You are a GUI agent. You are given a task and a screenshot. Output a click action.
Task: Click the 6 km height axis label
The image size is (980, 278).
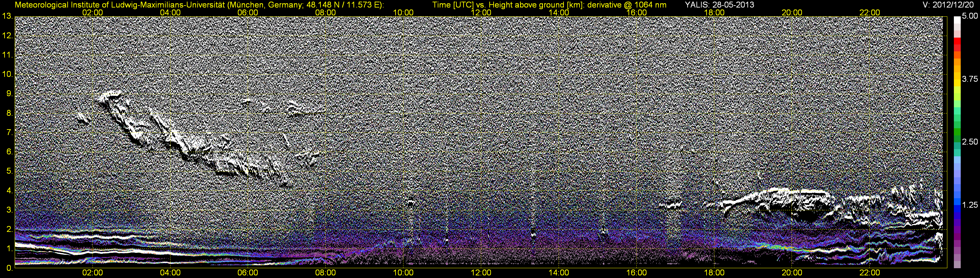click(9, 151)
